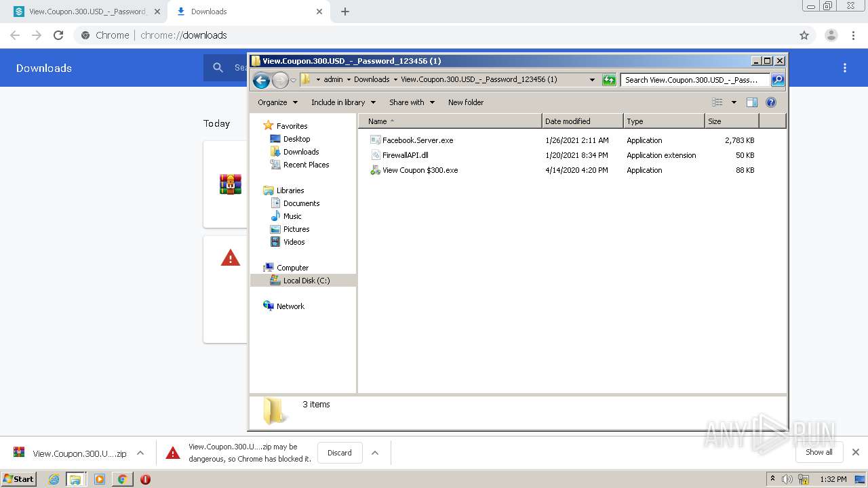Open the Chrome profile icon
868x488 pixels.
pos(831,35)
